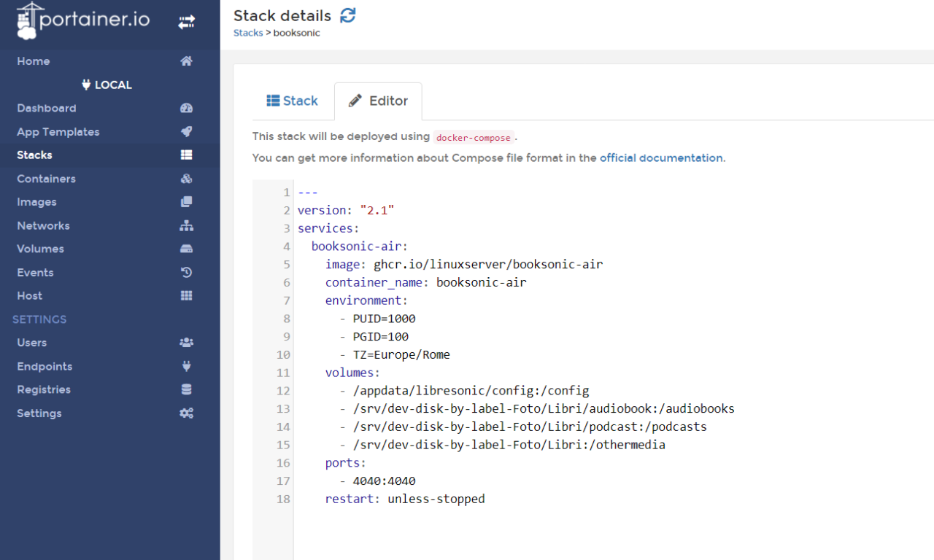Open the Settings page link

(39, 413)
